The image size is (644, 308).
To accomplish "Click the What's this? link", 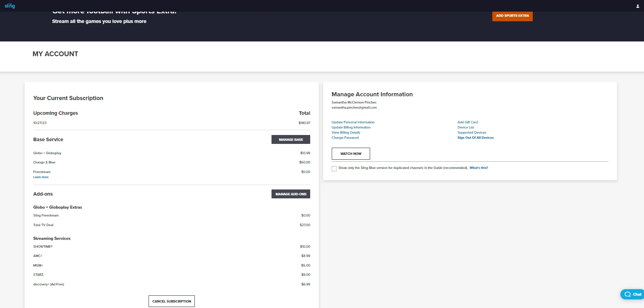I will 479,168.
